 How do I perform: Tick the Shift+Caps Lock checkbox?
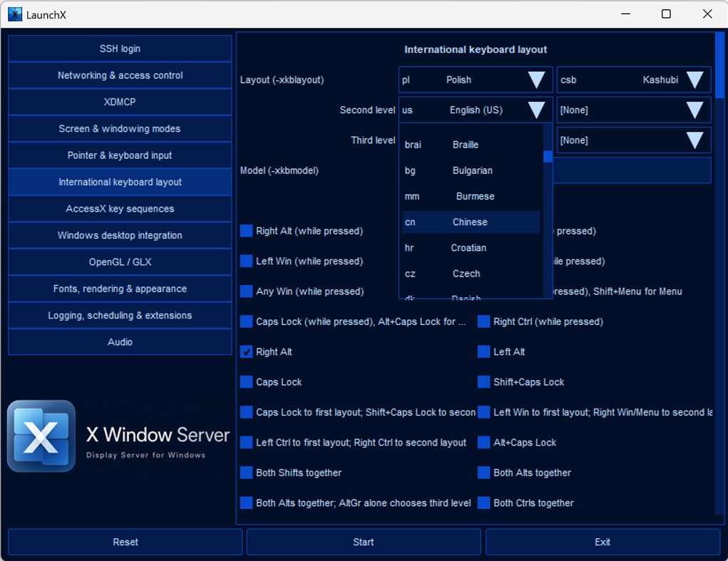[483, 382]
